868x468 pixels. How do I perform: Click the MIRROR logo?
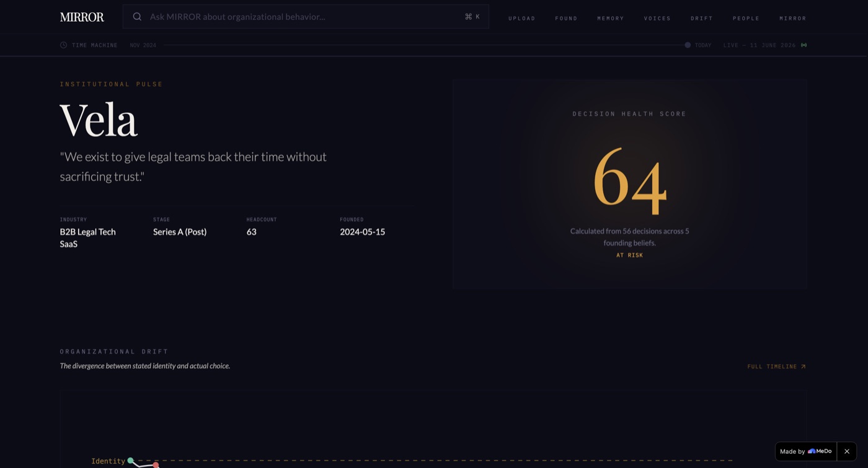(82, 17)
